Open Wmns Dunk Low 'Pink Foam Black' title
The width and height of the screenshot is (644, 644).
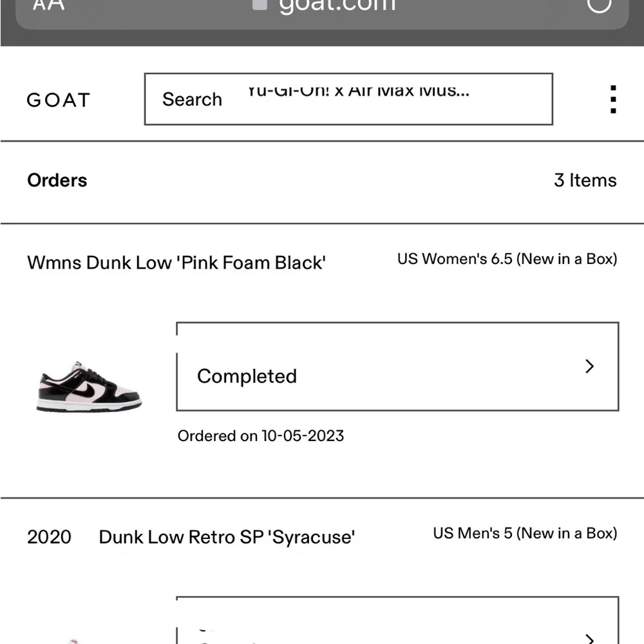coord(176,263)
